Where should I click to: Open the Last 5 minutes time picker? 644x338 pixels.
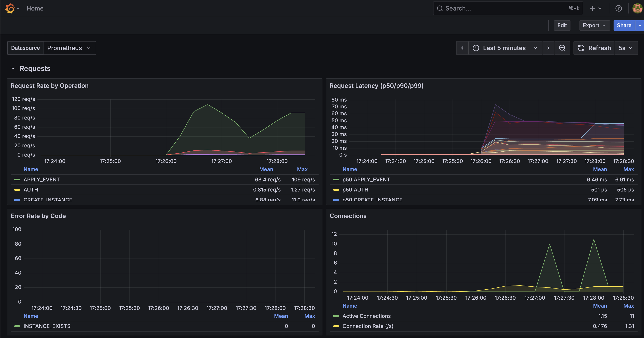click(x=504, y=48)
